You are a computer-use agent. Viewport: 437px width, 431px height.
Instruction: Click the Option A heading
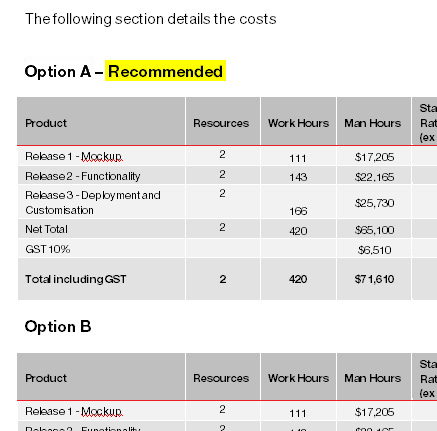[x=124, y=71]
